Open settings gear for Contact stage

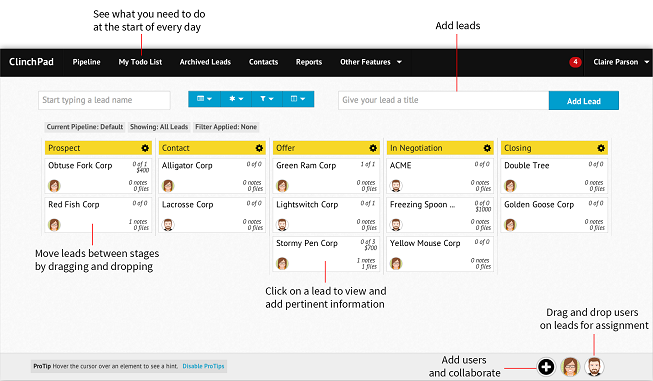(259, 148)
